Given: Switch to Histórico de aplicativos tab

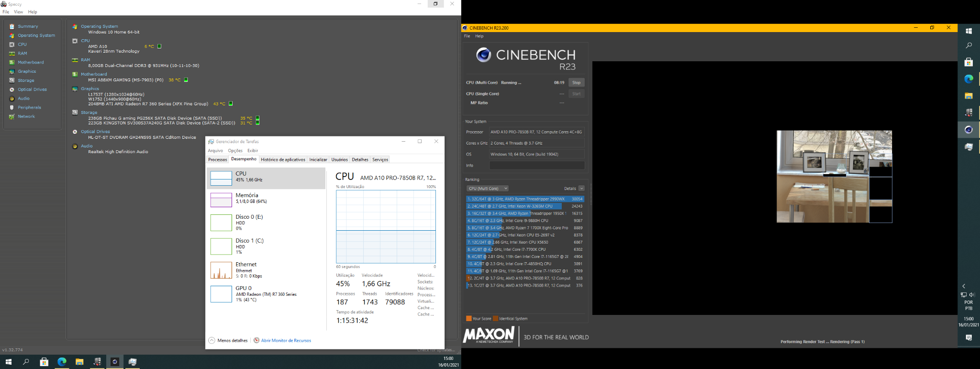Looking at the screenshot, I should [283, 160].
